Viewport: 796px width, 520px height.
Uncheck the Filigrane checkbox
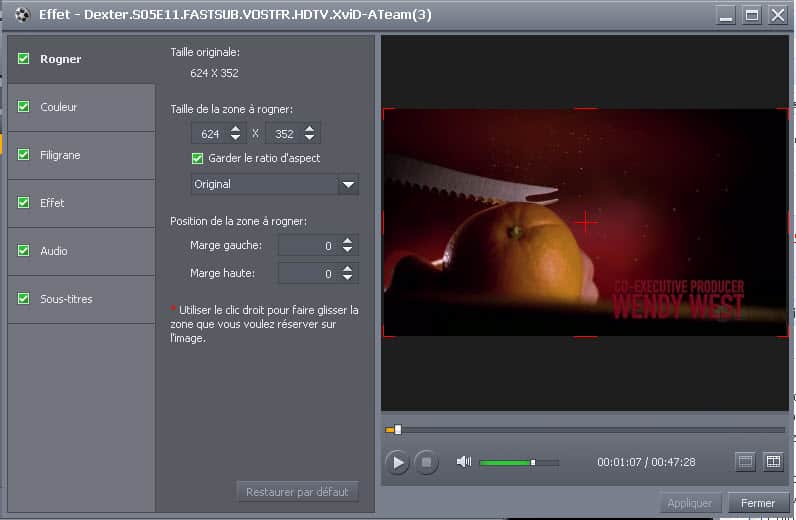(x=23, y=154)
